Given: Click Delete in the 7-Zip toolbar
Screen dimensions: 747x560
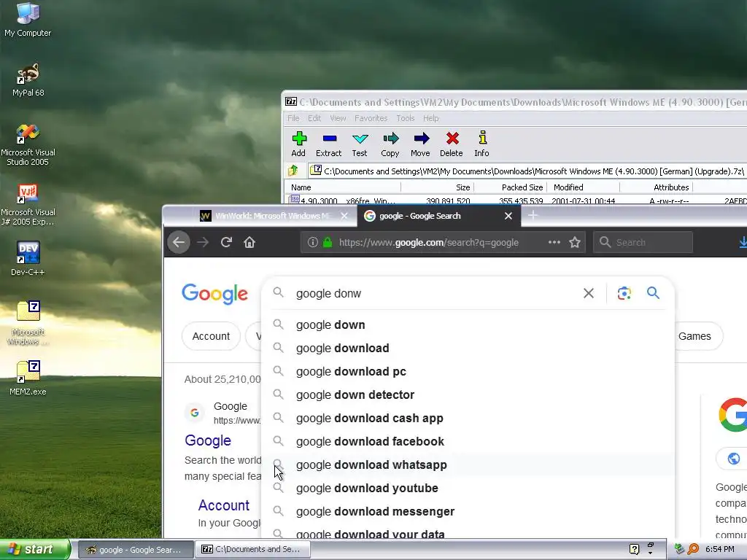Looking at the screenshot, I should tap(452, 144).
